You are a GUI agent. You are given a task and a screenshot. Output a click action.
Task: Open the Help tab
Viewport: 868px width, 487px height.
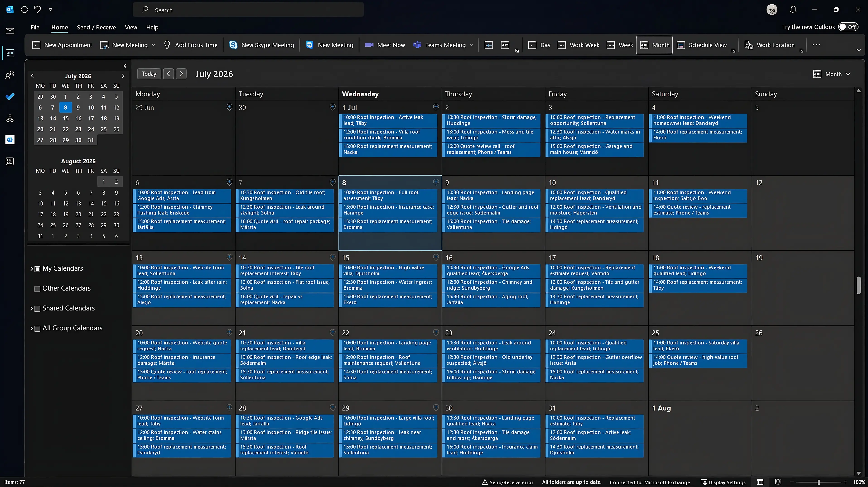(152, 27)
